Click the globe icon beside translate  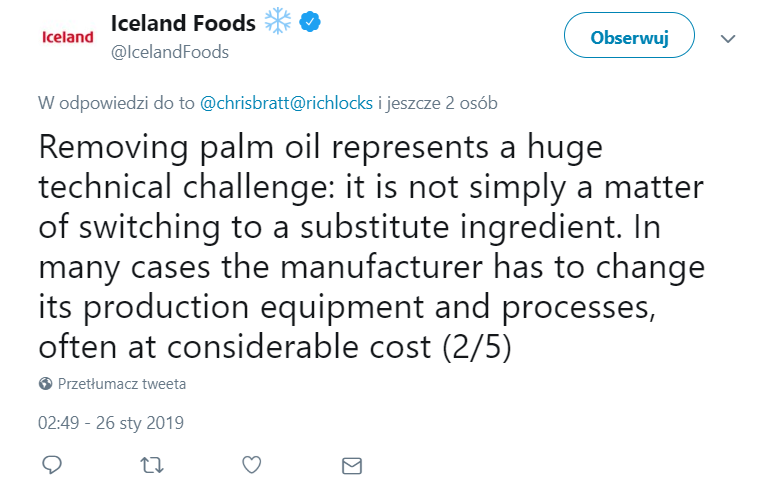(46, 384)
